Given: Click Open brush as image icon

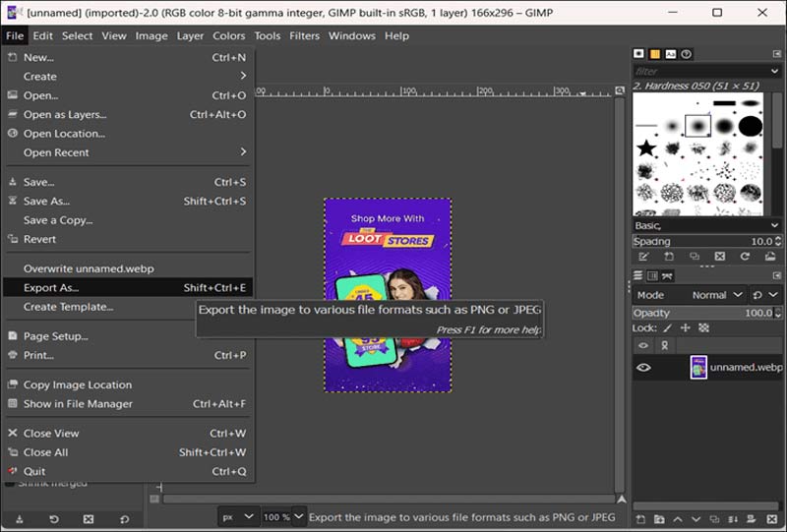Looking at the screenshot, I should tap(770, 257).
